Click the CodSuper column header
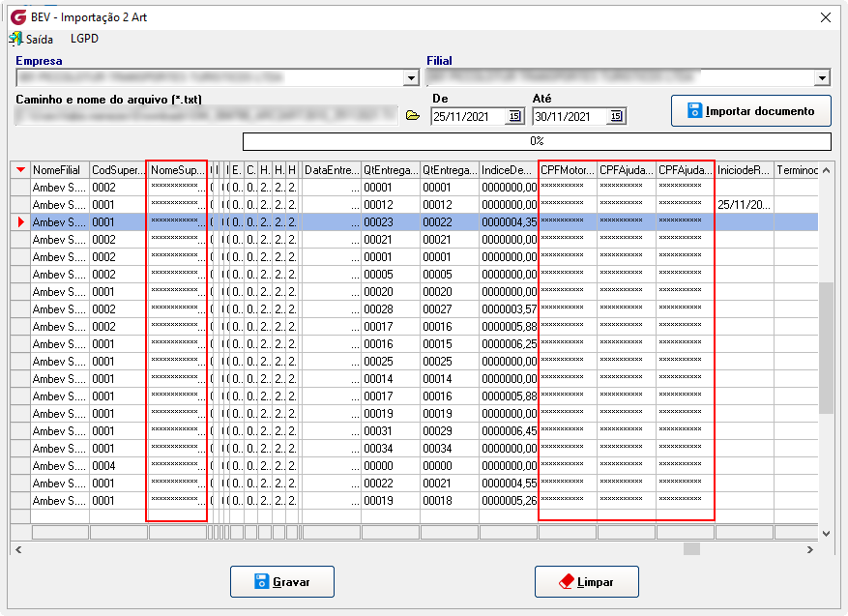The height and width of the screenshot is (616, 848). [x=118, y=170]
